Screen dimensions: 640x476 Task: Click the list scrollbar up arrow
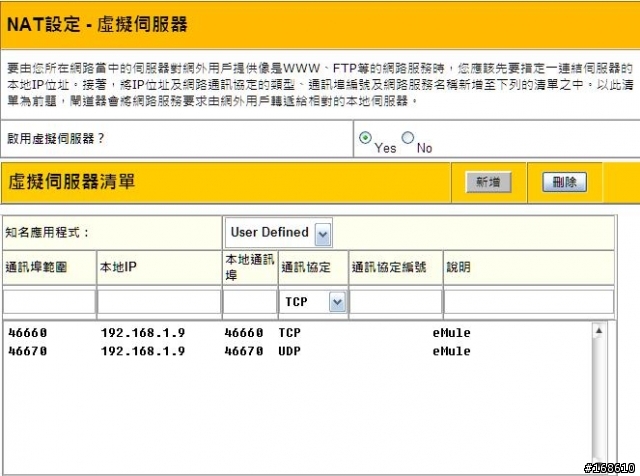point(599,331)
